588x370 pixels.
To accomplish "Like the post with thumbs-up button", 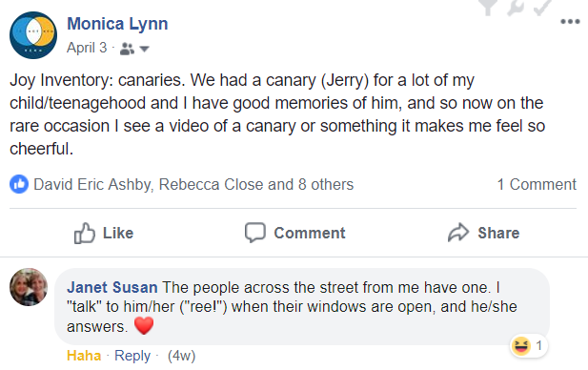I will pyautogui.click(x=104, y=233).
